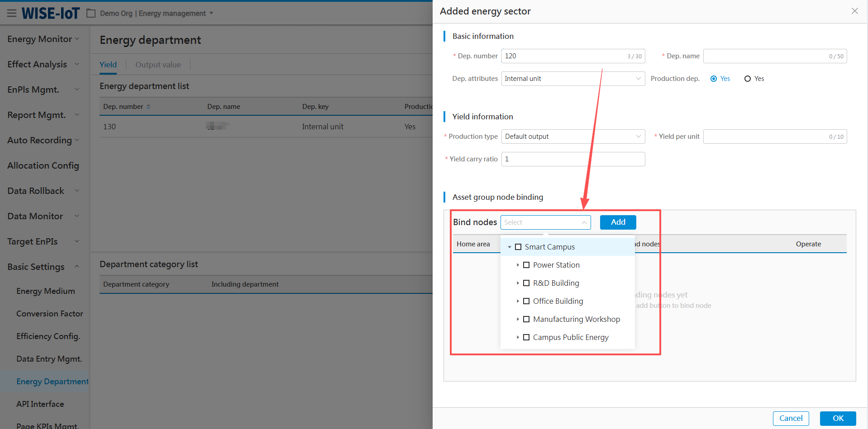Click the organization window icon beside Demo Org
The image size is (868, 429).
91,13
